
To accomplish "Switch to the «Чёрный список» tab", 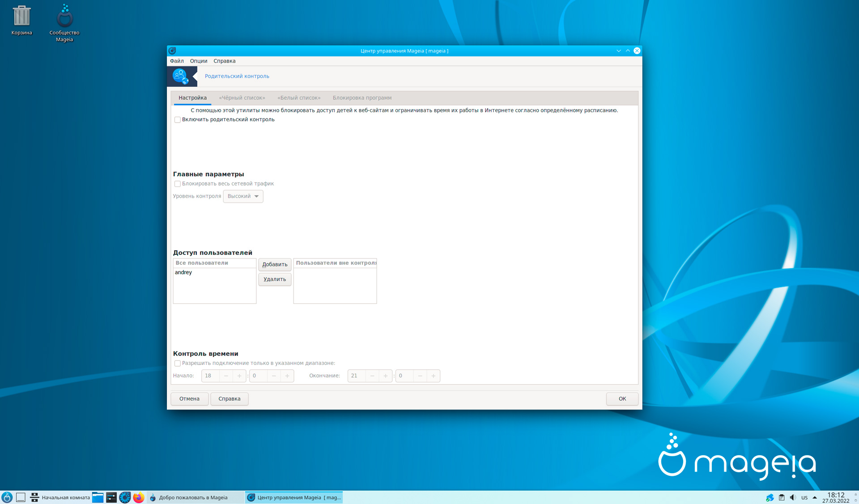I will point(242,98).
